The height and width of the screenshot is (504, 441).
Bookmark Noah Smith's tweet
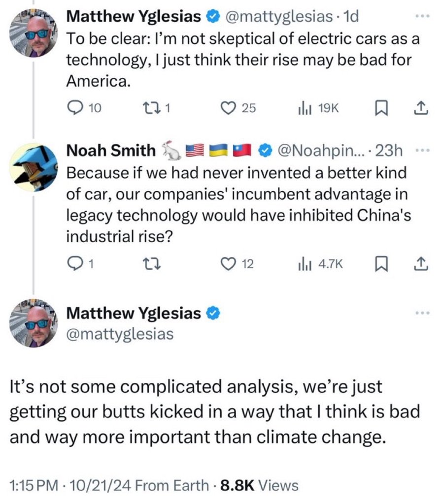tap(381, 264)
